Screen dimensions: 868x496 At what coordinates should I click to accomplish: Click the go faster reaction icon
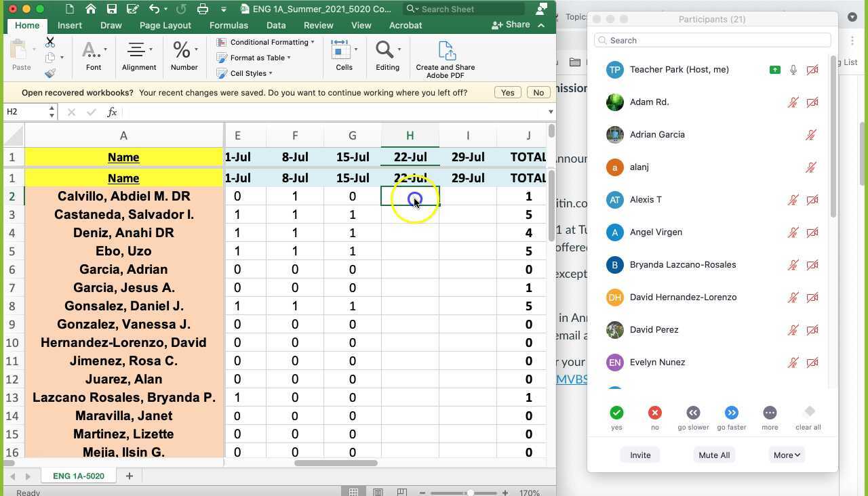coord(731,413)
